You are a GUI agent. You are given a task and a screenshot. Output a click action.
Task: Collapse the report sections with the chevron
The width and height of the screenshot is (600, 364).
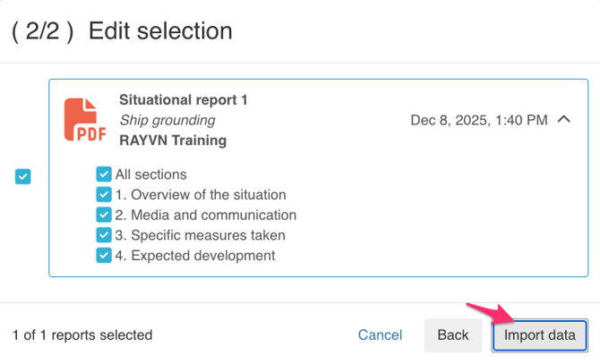pos(564,120)
